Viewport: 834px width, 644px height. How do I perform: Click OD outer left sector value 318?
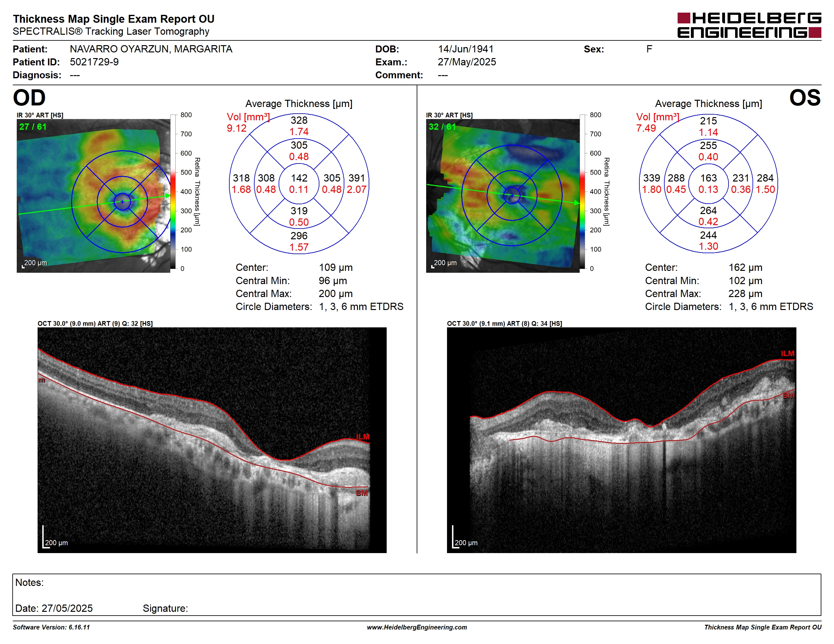(241, 178)
